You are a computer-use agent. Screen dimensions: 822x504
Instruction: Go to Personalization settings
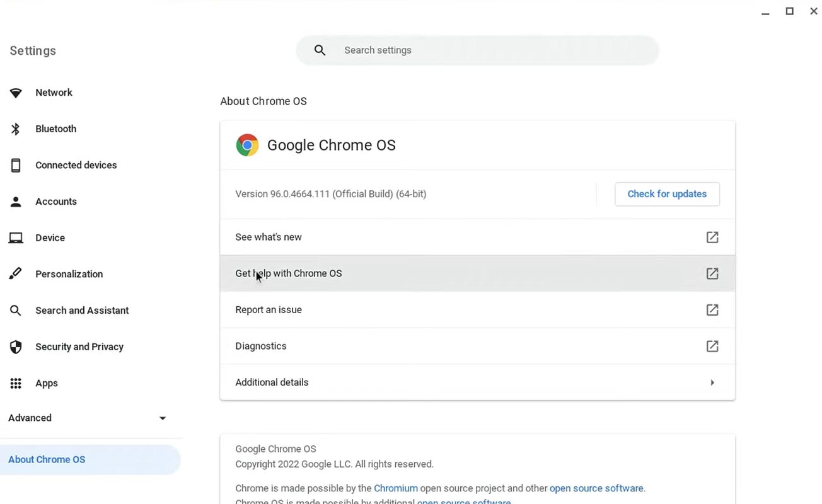coord(69,274)
